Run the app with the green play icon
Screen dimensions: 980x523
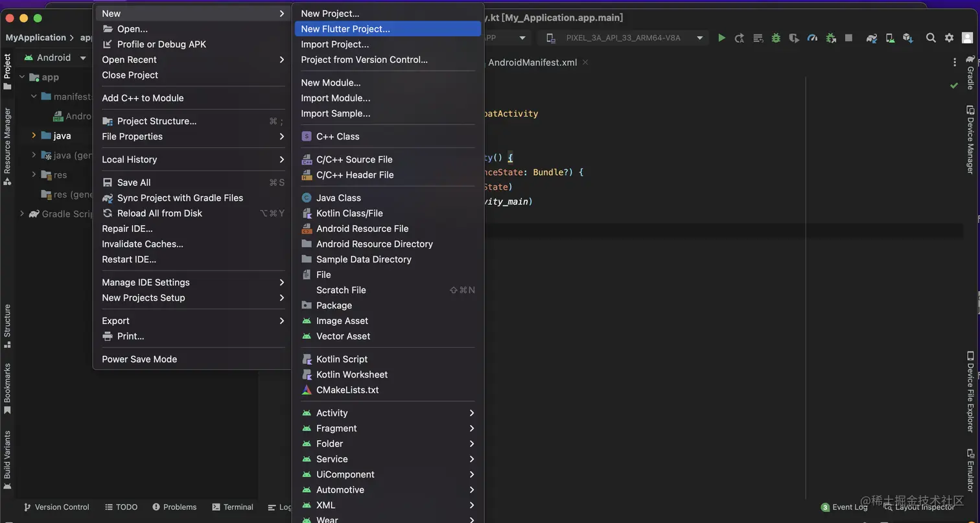[x=721, y=38]
